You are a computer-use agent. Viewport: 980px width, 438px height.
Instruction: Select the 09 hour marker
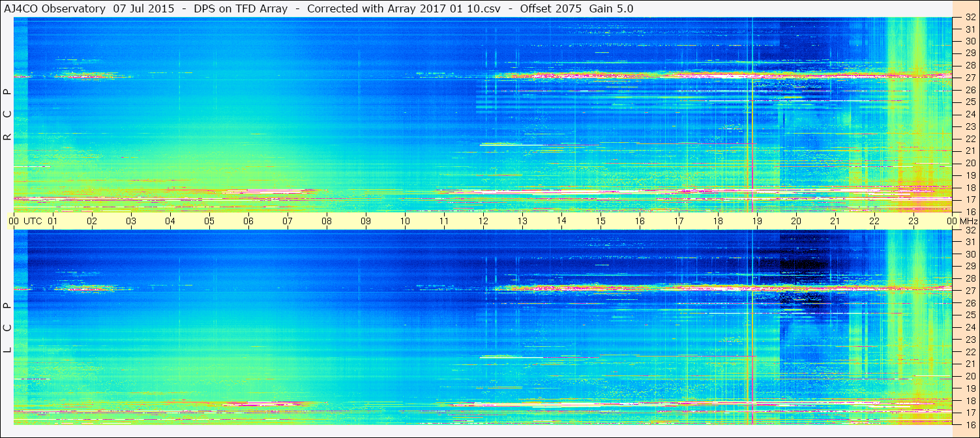point(366,221)
